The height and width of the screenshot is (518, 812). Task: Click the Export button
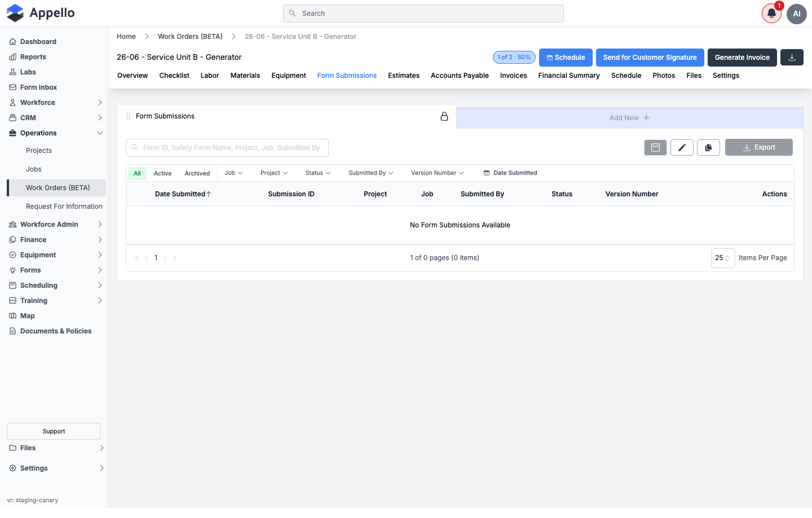pos(759,147)
